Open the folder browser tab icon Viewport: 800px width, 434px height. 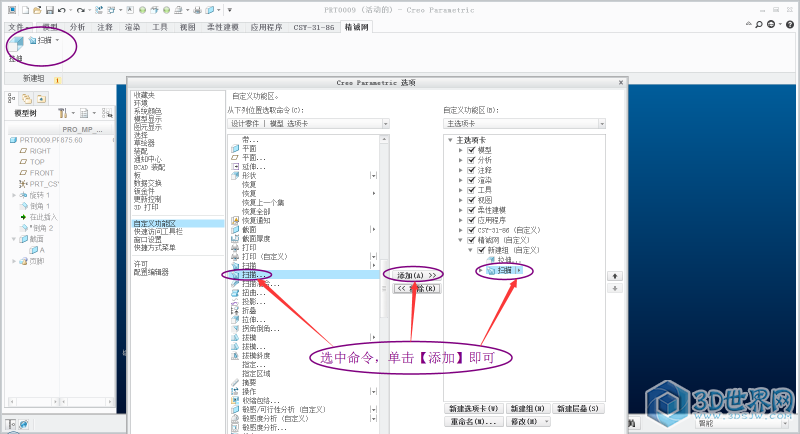pos(27,98)
